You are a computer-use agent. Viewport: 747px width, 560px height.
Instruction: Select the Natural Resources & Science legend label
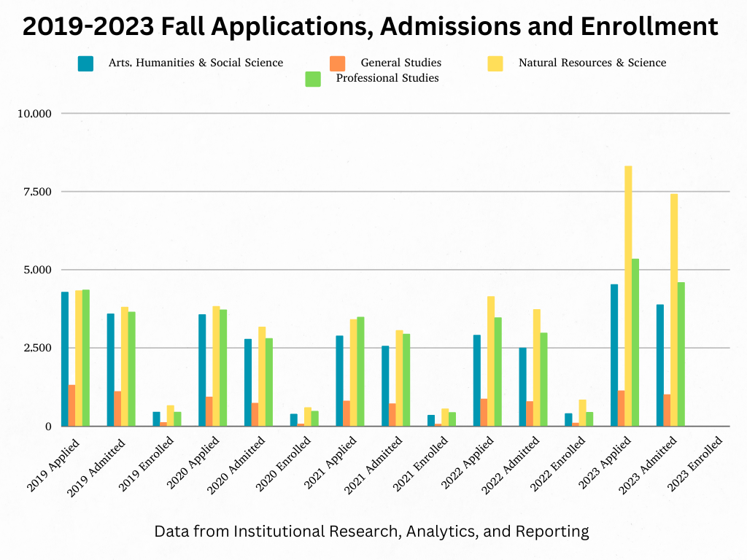pyautogui.click(x=592, y=63)
